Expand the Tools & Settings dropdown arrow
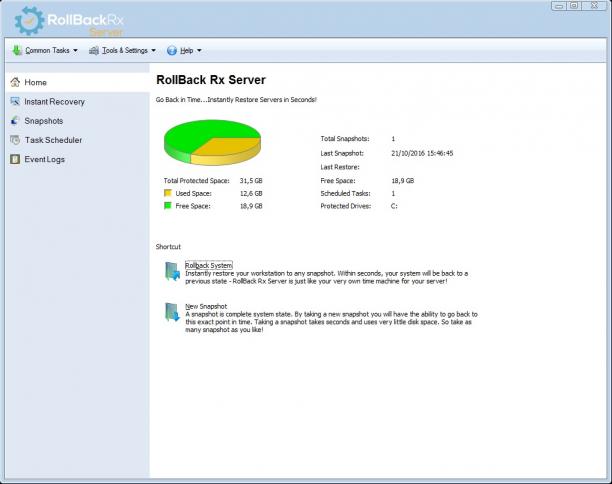 (x=153, y=50)
